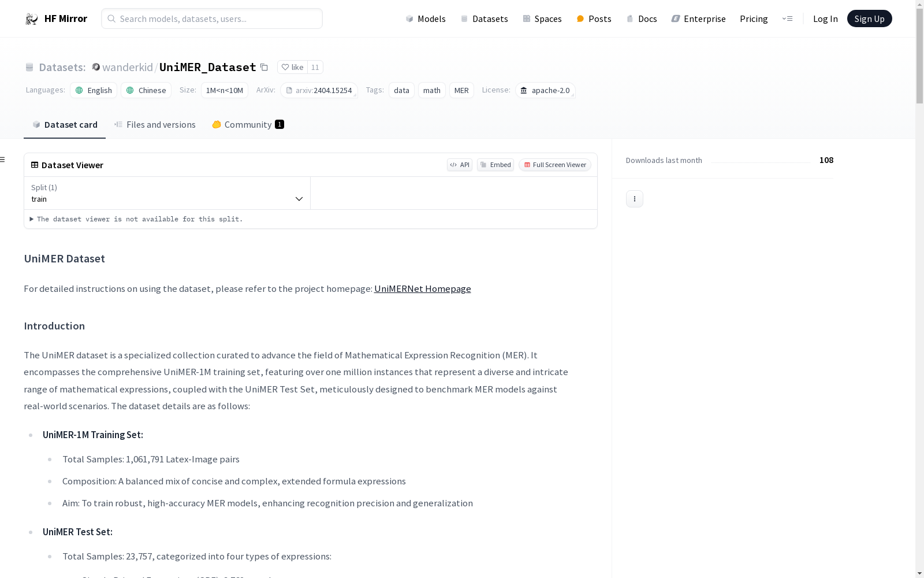
Task: Click the Downloads last month count 108
Action: 826,160
